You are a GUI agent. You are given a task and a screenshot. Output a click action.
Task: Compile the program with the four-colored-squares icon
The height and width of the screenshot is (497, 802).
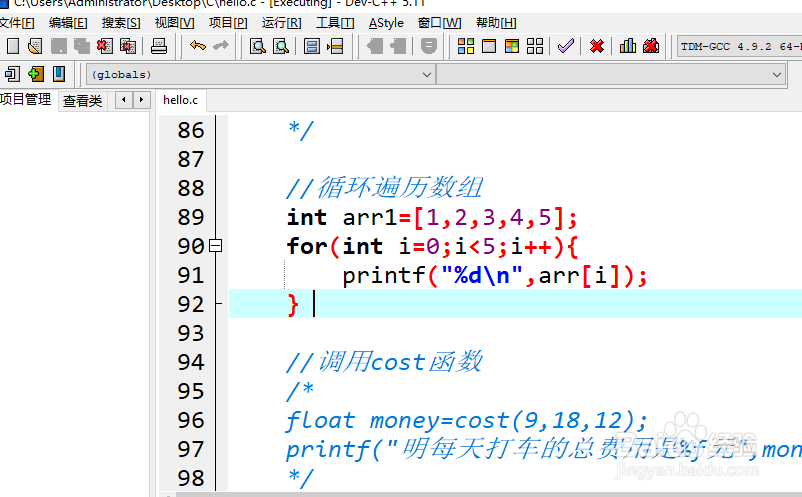465,47
